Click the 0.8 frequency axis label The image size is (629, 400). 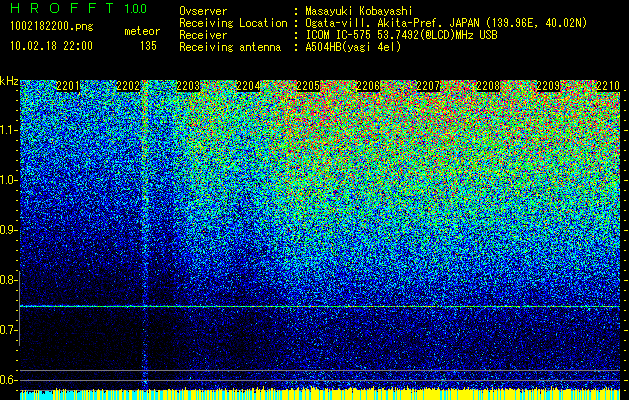(x=7, y=280)
